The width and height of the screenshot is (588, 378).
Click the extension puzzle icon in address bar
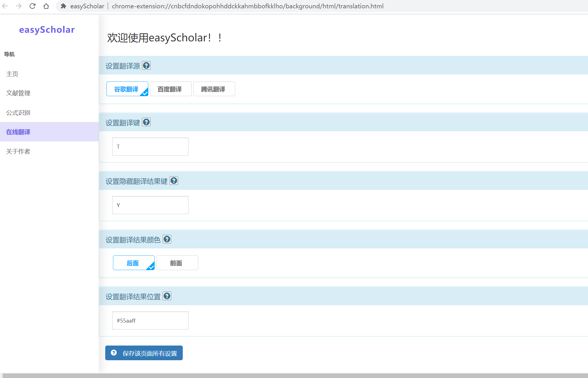(x=64, y=6)
